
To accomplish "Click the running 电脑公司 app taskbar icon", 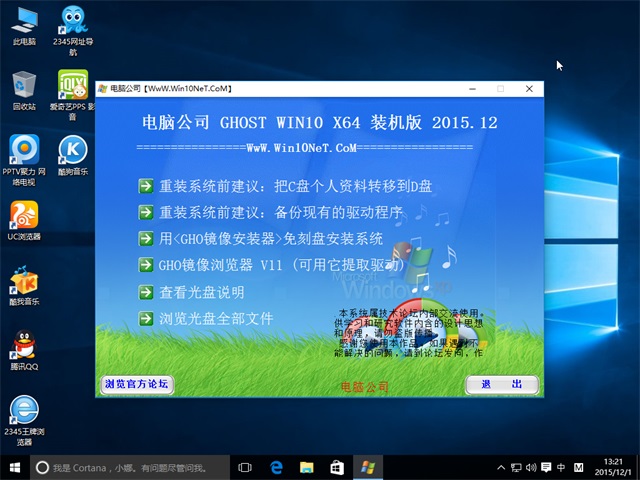I will click(368, 468).
